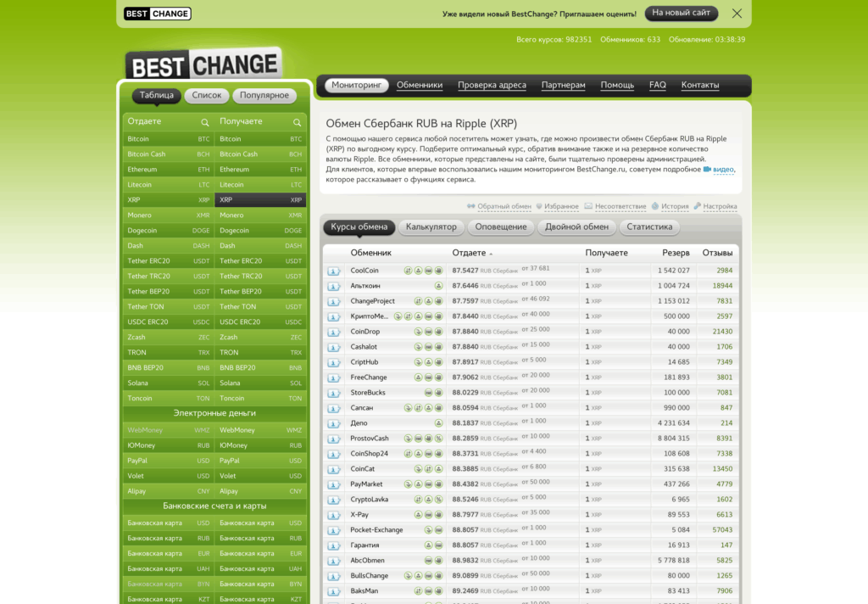Select Monero in the Получаете column

(261, 215)
